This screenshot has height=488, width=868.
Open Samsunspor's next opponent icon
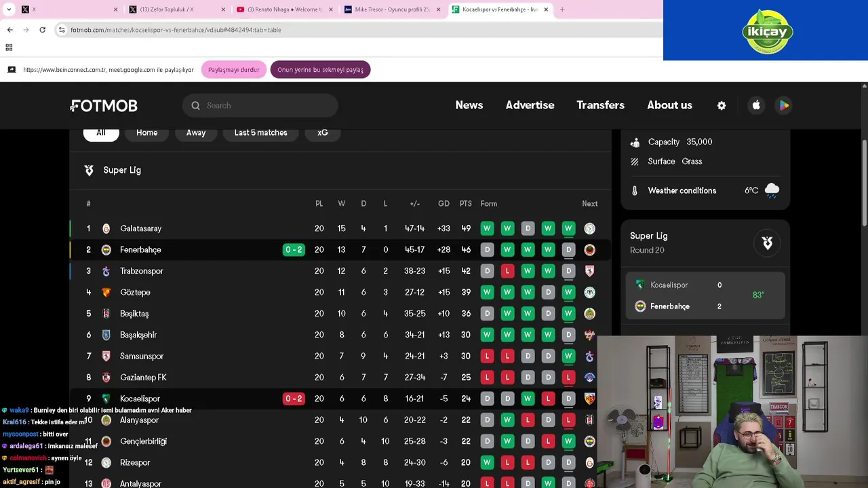tap(589, 357)
